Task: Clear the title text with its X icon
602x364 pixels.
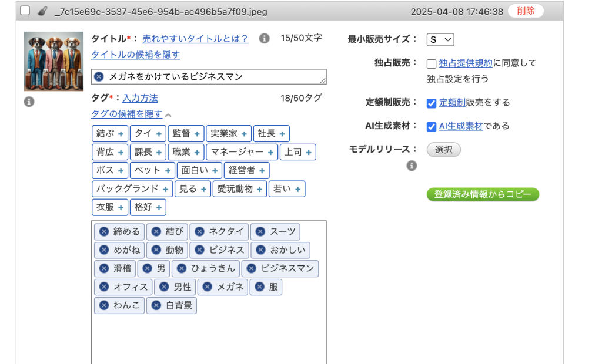Action: [99, 76]
